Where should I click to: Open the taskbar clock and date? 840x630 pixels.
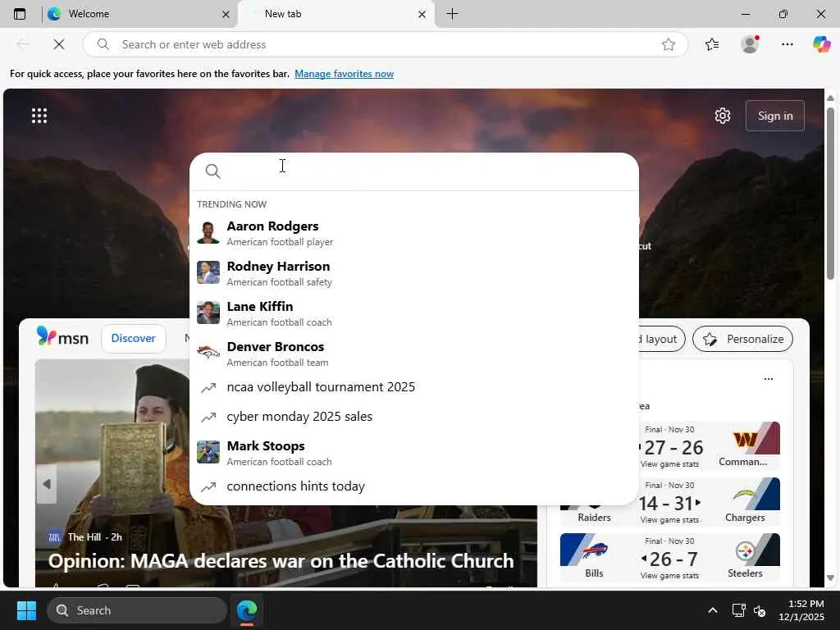point(801,610)
